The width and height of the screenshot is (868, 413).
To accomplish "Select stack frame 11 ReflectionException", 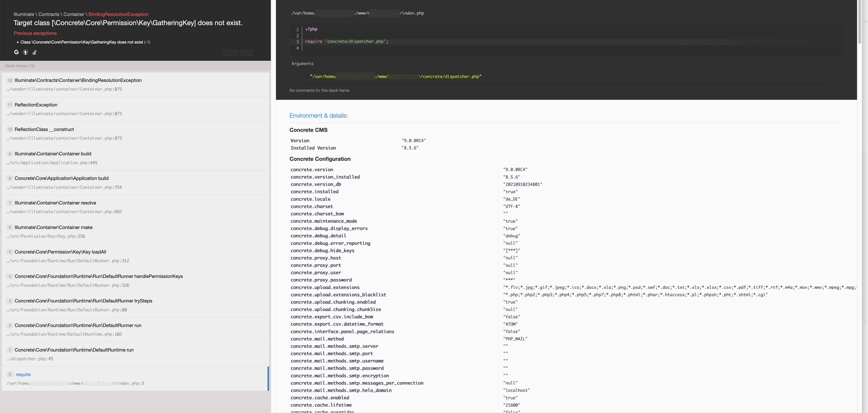I will (136, 109).
